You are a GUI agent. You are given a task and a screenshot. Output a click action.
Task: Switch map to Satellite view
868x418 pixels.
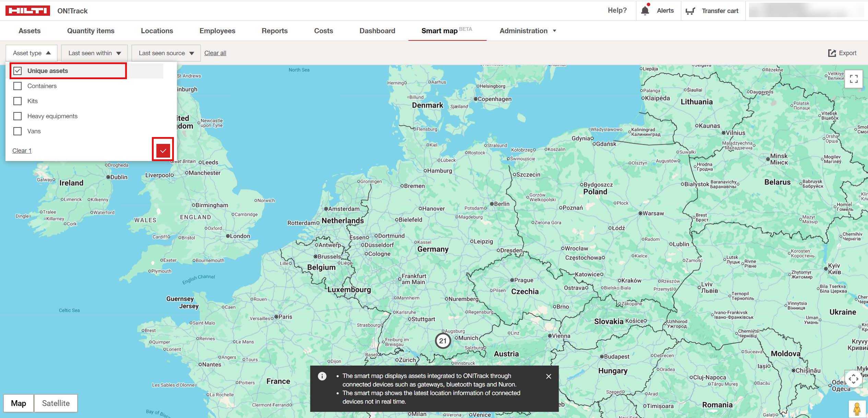[56, 403]
